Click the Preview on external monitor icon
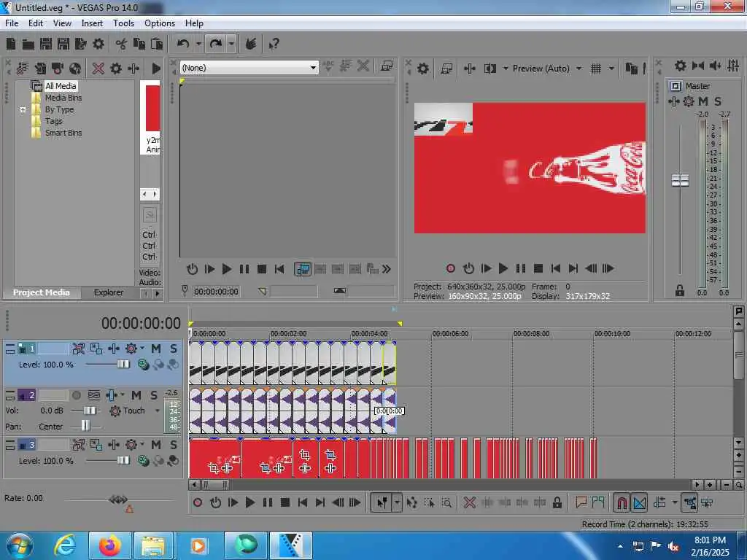 click(446, 69)
